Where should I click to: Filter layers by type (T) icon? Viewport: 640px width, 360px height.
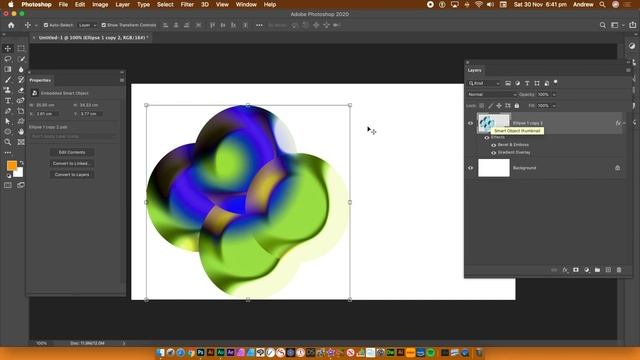point(527,83)
